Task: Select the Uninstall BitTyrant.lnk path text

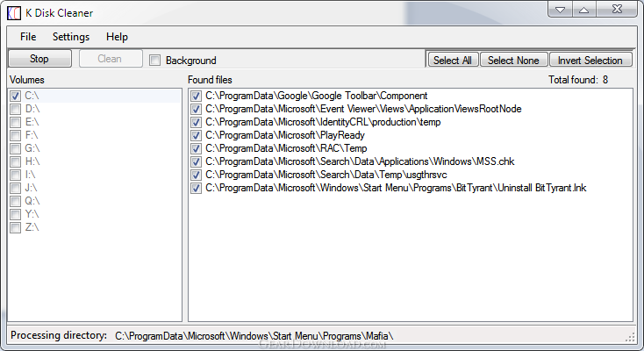Action: click(x=396, y=188)
